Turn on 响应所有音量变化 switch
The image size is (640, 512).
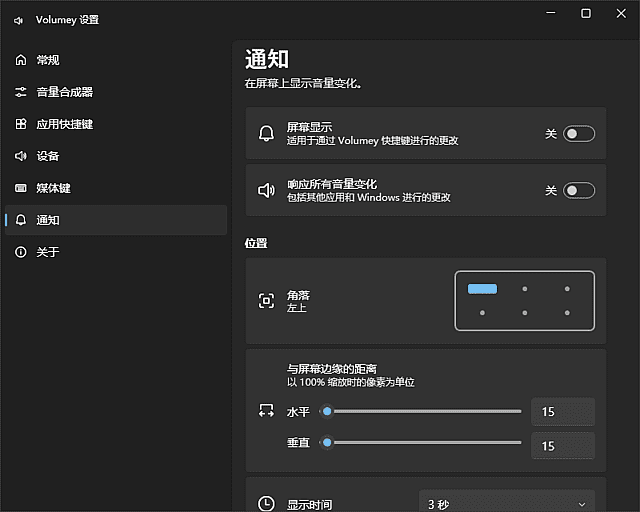coord(579,190)
